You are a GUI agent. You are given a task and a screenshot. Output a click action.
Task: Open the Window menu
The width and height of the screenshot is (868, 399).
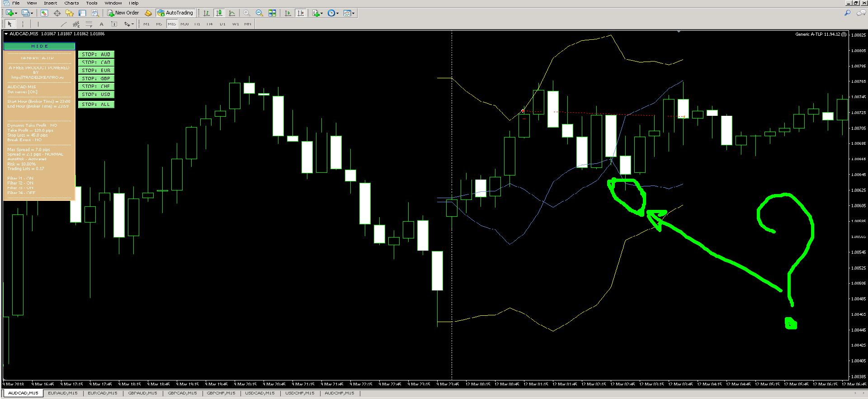113,3
